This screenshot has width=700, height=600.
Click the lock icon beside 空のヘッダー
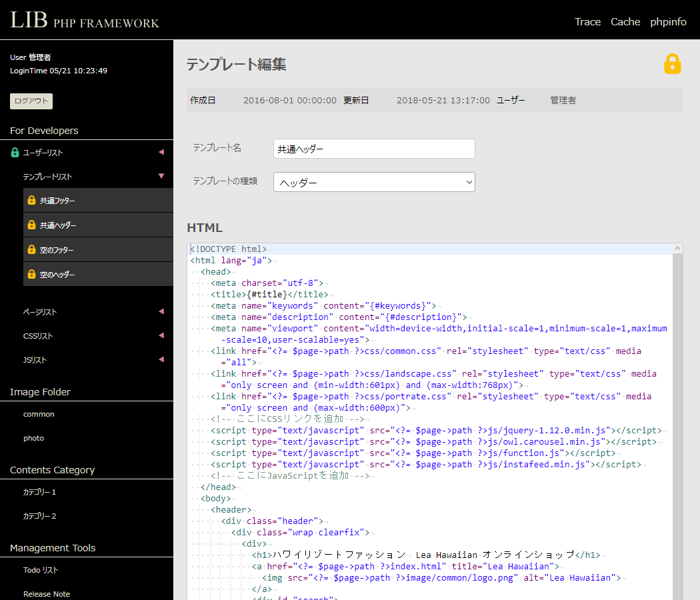coord(31,275)
